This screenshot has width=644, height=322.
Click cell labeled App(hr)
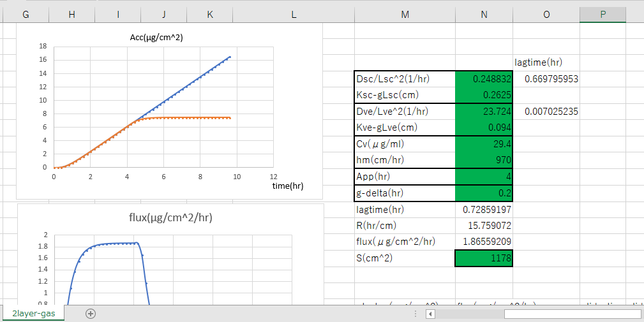[x=405, y=177]
